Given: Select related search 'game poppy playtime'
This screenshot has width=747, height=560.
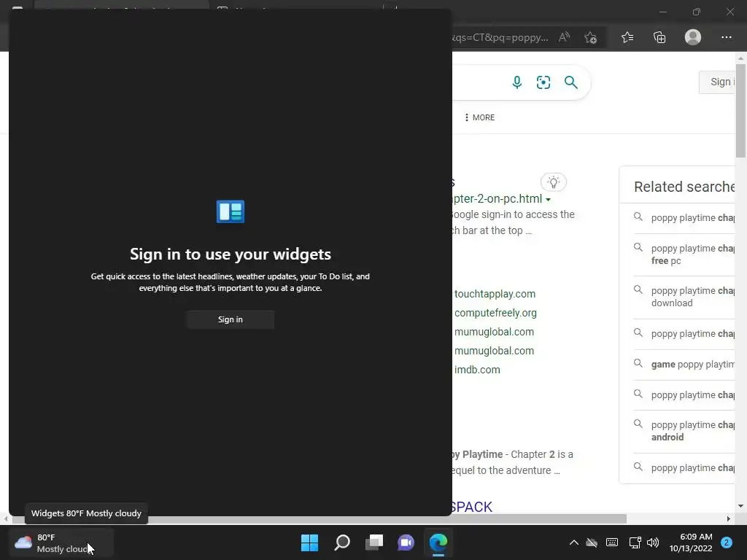Looking at the screenshot, I should (684, 365).
